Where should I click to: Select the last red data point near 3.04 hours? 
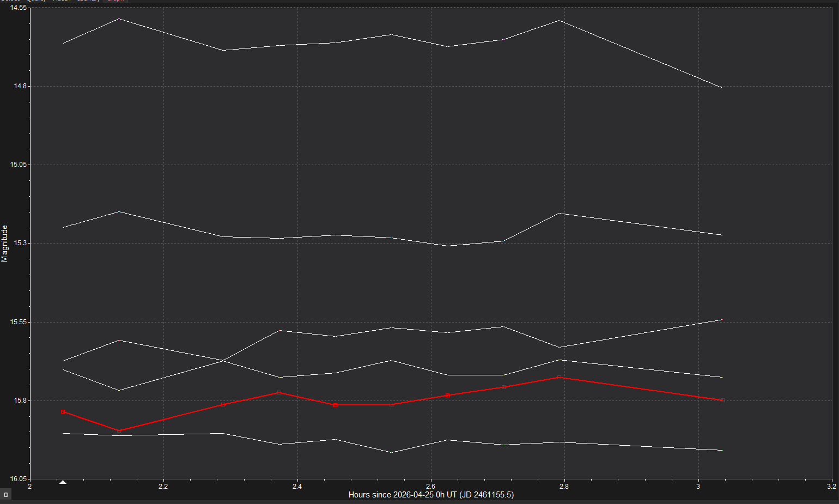pos(722,400)
